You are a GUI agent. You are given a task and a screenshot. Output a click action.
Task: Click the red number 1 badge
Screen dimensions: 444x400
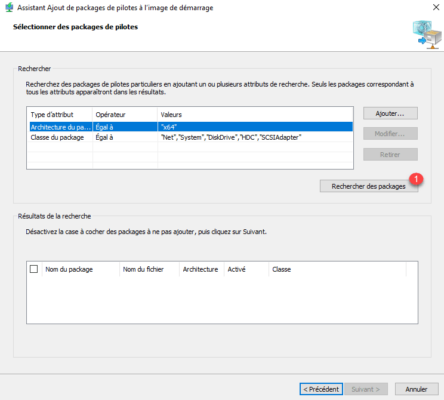pyautogui.click(x=416, y=179)
